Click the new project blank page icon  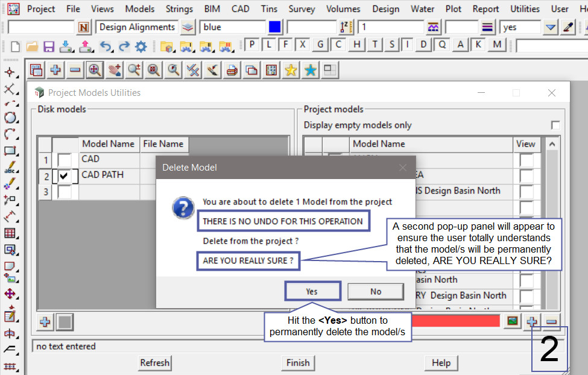[x=15, y=46]
